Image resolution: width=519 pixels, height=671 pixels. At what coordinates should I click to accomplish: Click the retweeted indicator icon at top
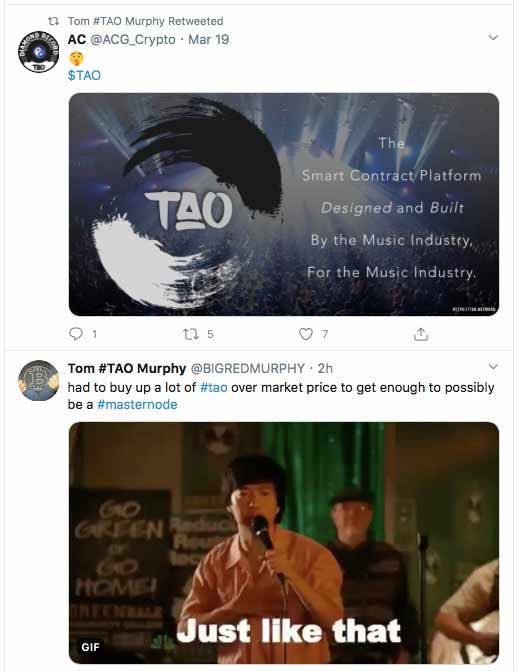[x=53, y=21]
